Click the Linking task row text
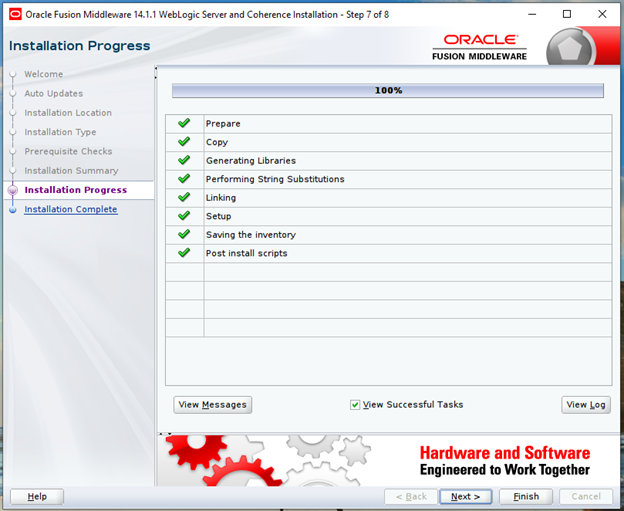The image size is (624, 511). coord(221,198)
